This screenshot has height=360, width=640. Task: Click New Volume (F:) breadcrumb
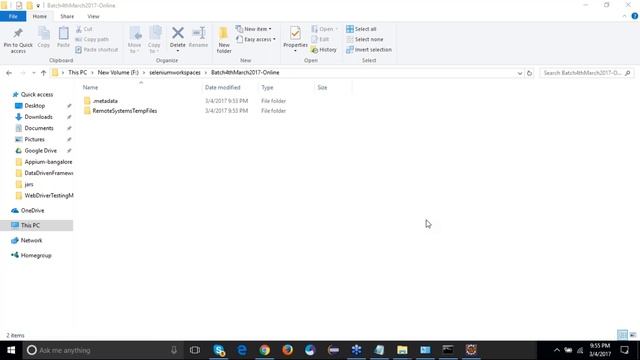tap(118, 73)
